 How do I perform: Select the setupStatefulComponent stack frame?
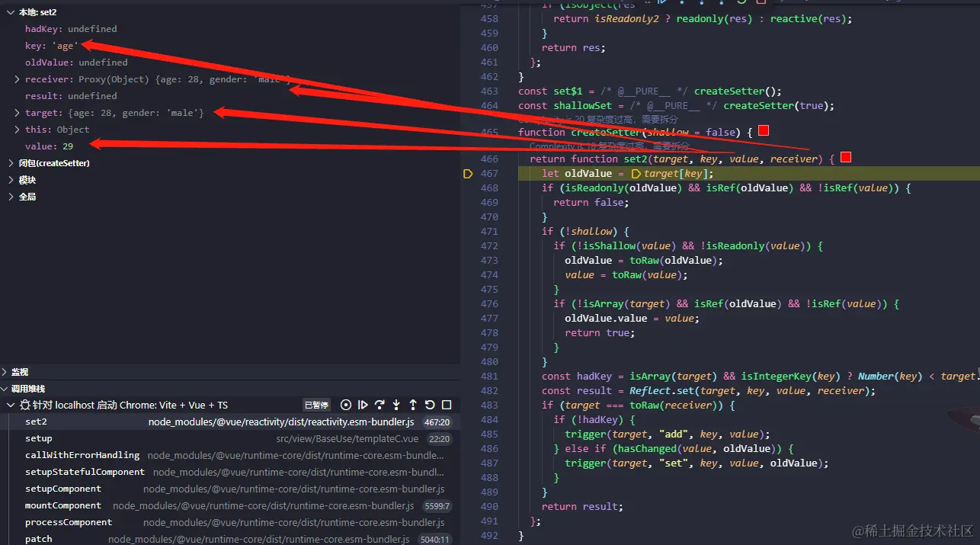tap(229, 472)
